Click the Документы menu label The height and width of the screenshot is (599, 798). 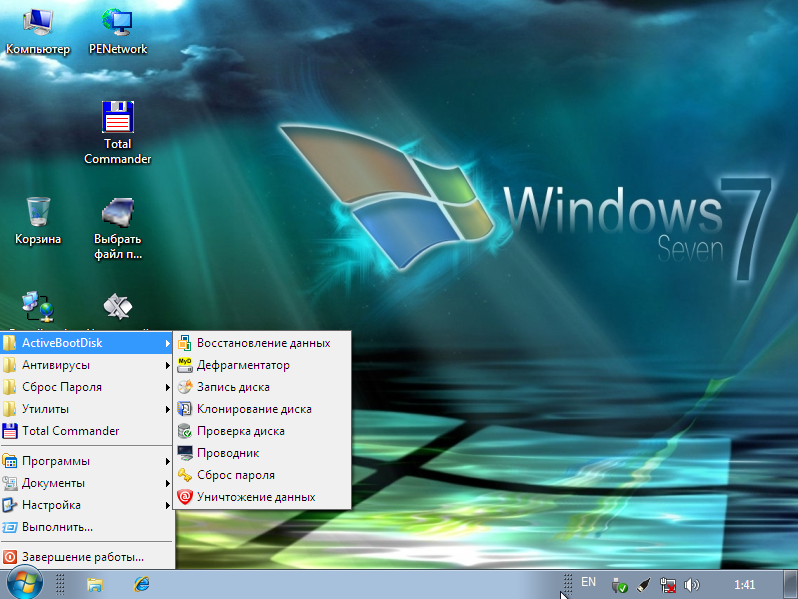pyautogui.click(x=53, y=483)
